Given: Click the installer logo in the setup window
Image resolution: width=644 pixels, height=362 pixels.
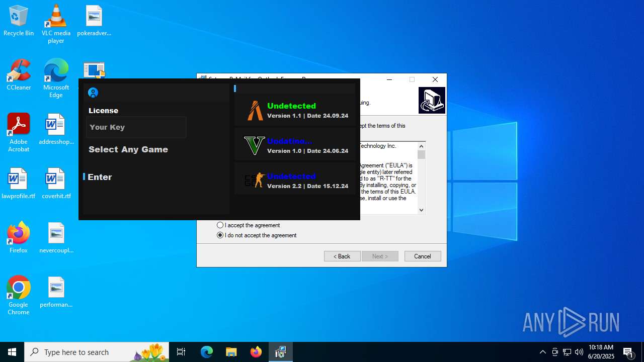Looking at the screenshot, I should (x=432, y=100).
